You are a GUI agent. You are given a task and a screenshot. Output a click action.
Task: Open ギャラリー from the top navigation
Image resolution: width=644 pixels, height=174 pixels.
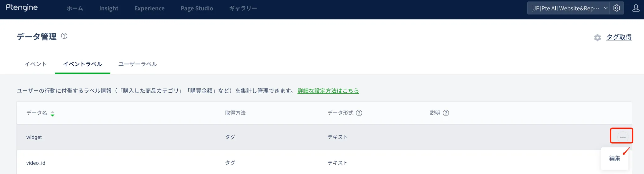coord(243,8)
